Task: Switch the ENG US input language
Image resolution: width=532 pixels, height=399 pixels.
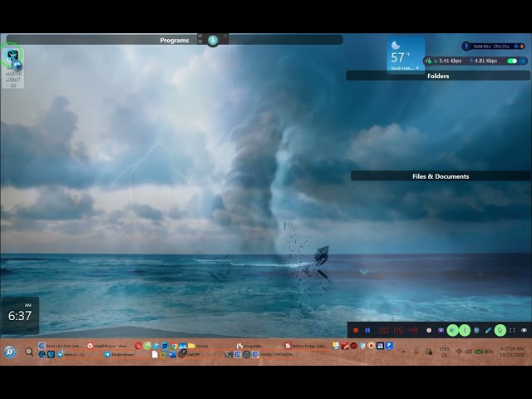Action: click(x=444, y=352)
